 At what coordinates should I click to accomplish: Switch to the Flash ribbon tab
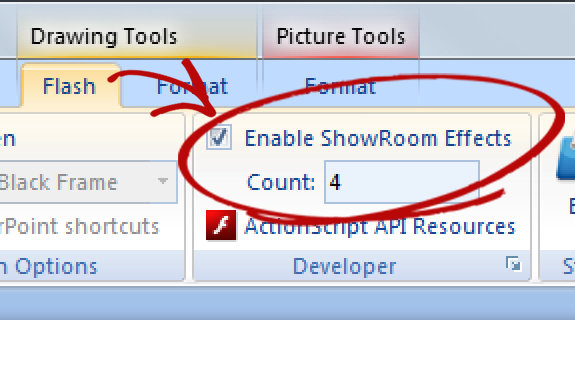point(69,87)
